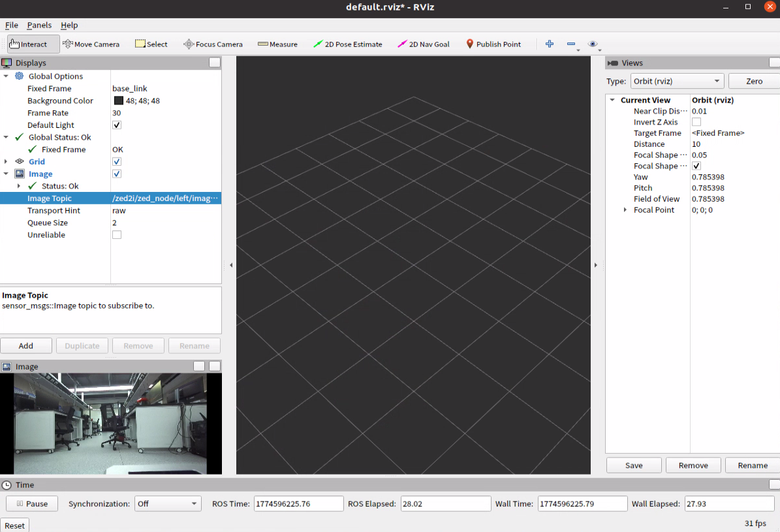780x532 pixels.
Task: Open the view Type Orbit dropdown
Action: (676, 81)
